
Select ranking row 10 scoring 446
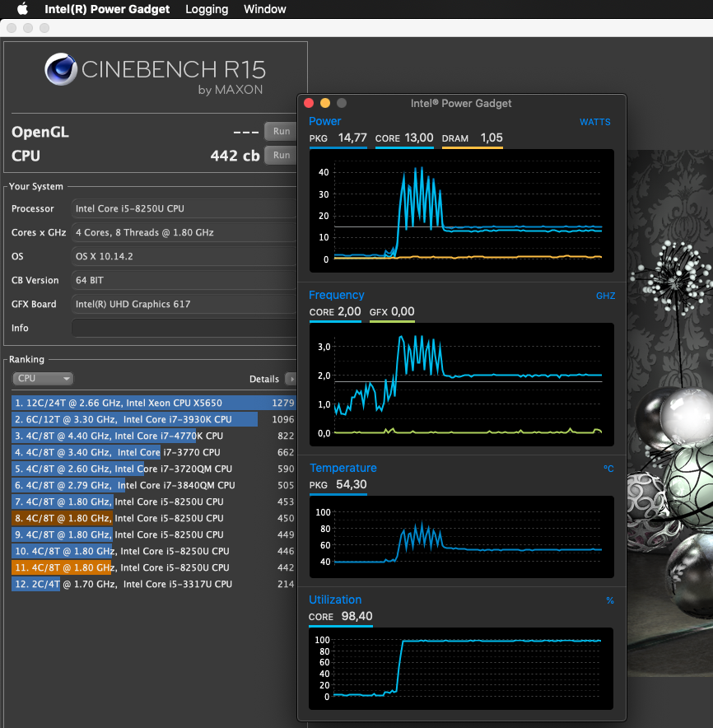point(154,551)
